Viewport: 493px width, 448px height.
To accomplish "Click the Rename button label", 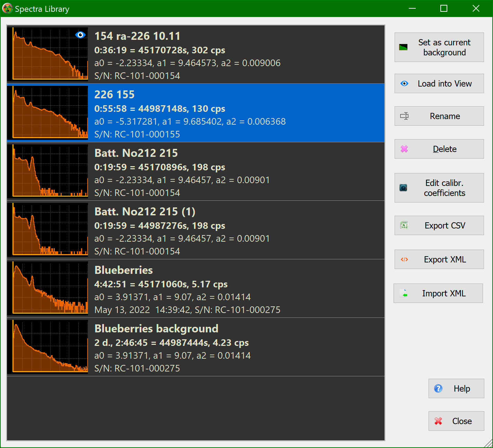I will pos(445,116).
